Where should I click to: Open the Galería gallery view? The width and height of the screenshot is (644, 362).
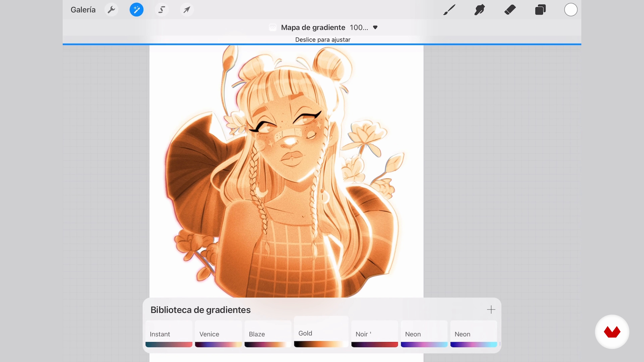[x=83, y=10]
